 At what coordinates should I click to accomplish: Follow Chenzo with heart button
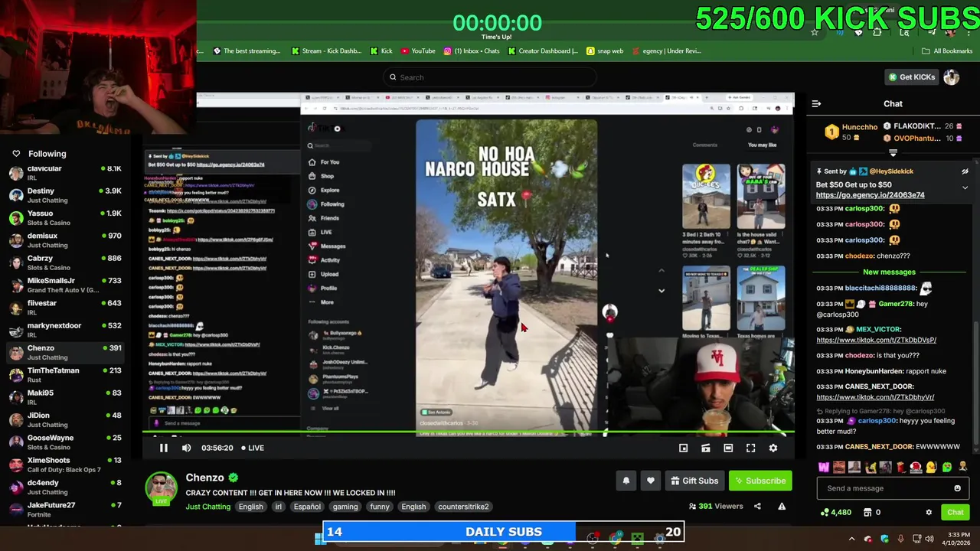pyautogui.click(x=650, y=481)
